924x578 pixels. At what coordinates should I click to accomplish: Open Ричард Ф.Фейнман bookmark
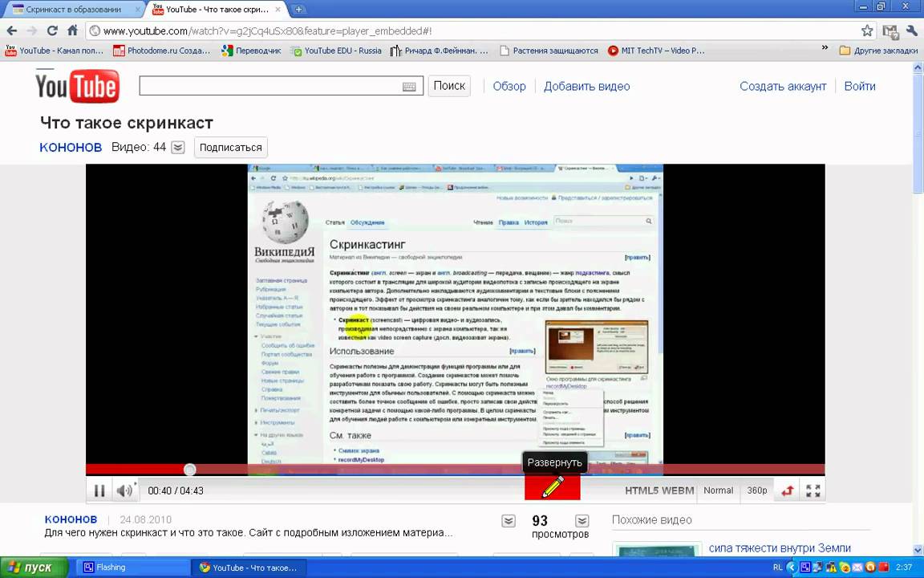(x=439, y=51)
